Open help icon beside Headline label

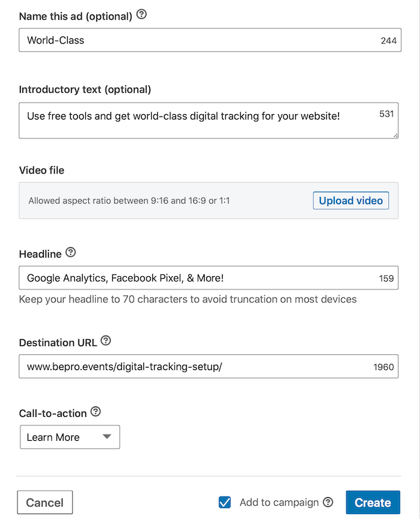coord(70,252)
